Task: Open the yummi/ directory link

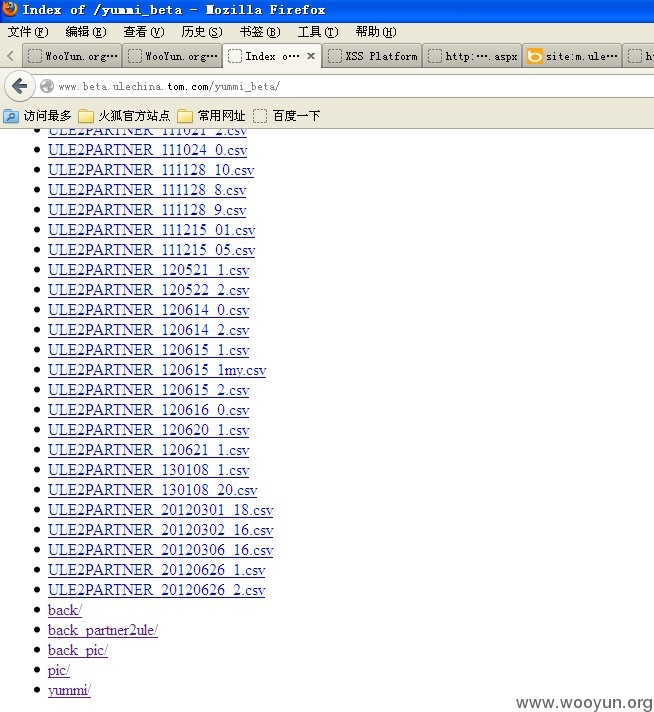Action: pyautogui.click(x=69, y=690)
